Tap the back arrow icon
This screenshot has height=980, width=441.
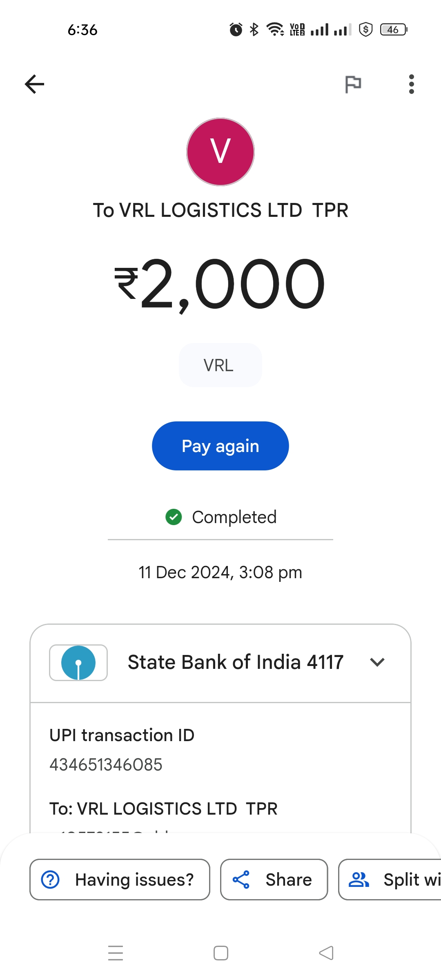click(34, 84)
